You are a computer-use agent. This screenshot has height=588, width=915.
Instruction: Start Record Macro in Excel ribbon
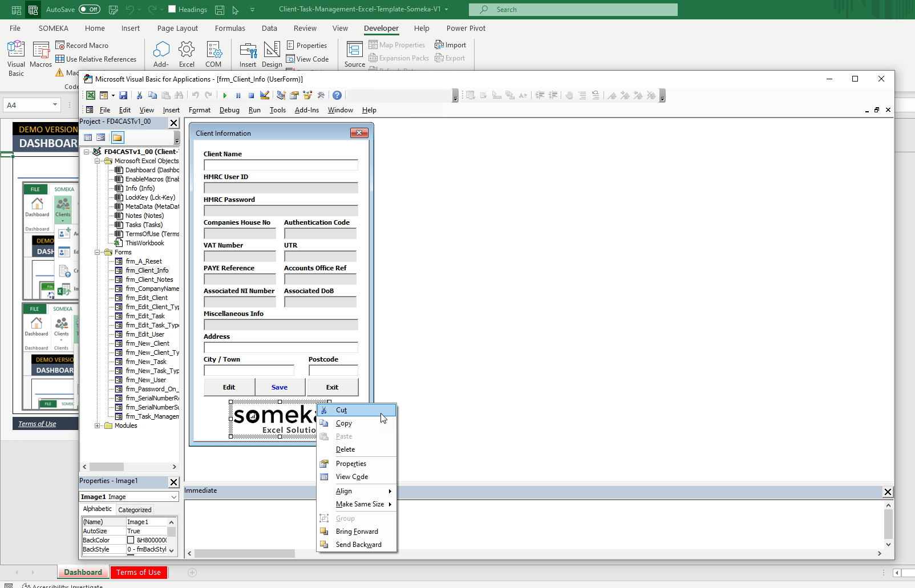coord(82,45)
